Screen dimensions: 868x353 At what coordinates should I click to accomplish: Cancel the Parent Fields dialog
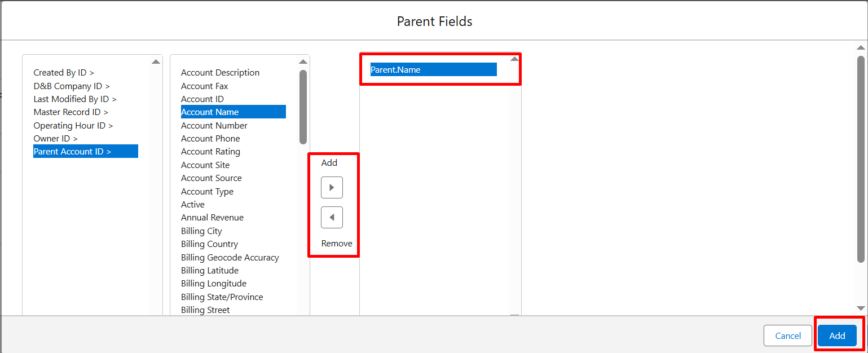[x=788, y=336]
